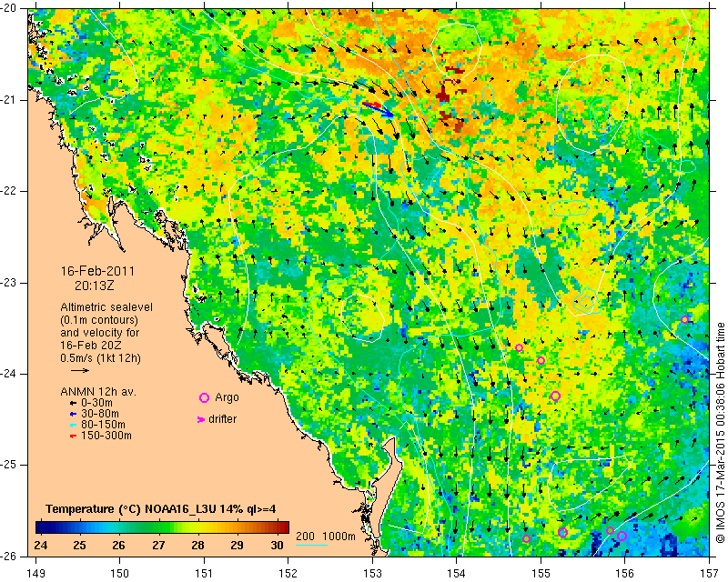Click the blue 30-80m arrow legend icon
The image size is (728, 582).
pyautogui.click(x=73, y=414)
